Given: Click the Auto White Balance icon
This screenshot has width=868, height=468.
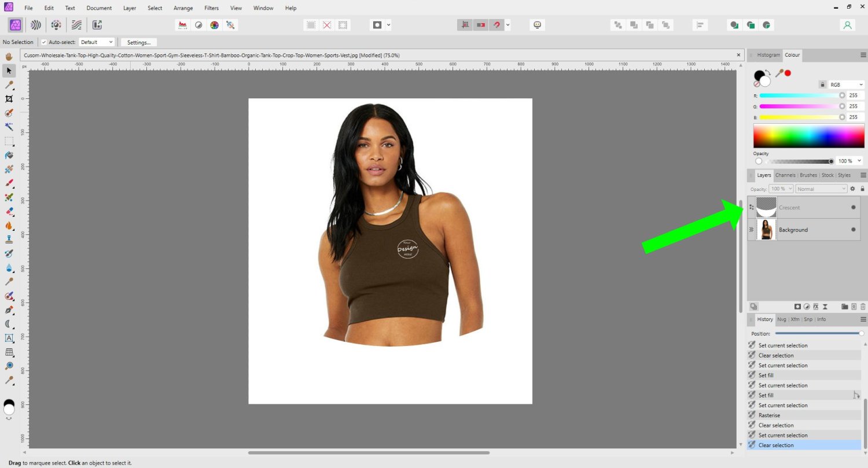Looking at the screenshot, I should (230, 25).
